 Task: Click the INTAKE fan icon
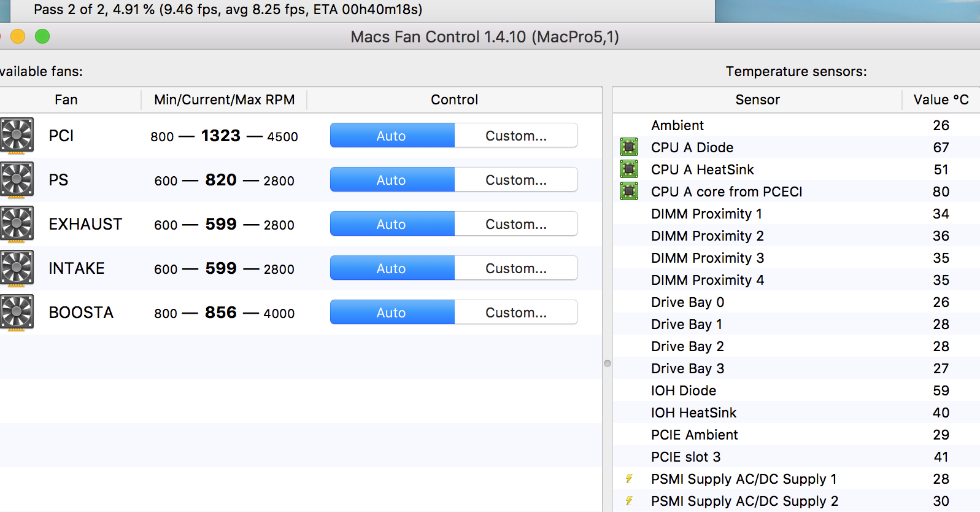pyautogui.click(x=17, y=268)
